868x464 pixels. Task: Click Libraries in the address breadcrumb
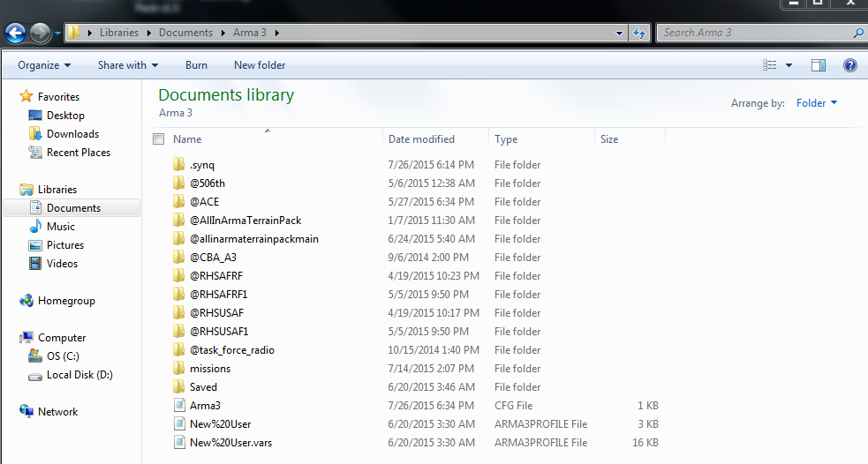(119, 33)
